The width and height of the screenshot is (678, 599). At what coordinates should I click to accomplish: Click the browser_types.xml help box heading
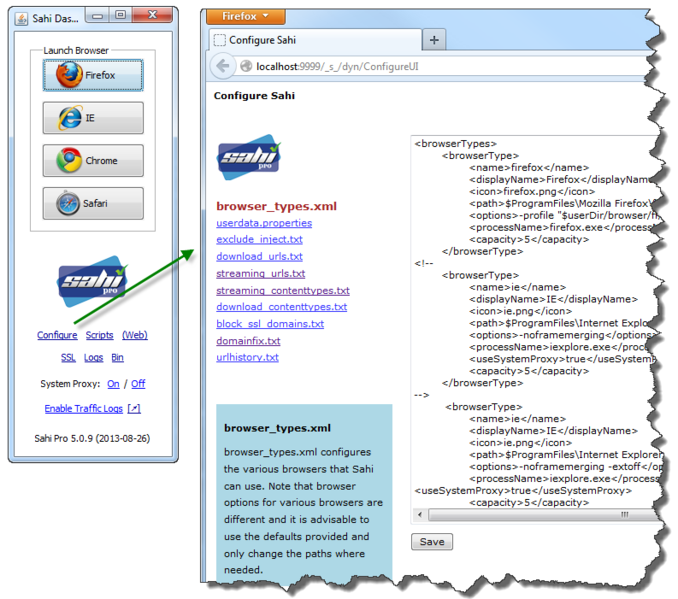tap(277, 428)
